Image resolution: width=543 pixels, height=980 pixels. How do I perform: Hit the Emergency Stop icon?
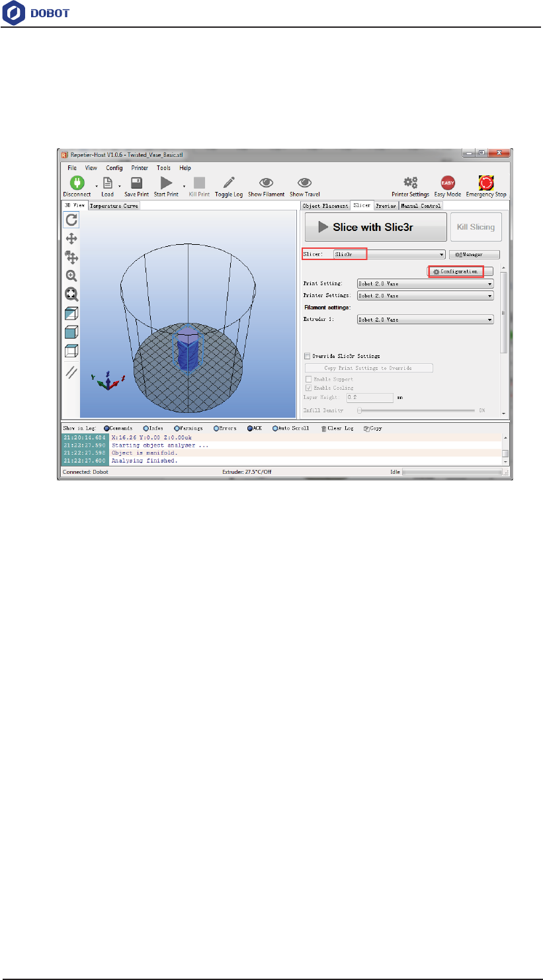[486, 183]
